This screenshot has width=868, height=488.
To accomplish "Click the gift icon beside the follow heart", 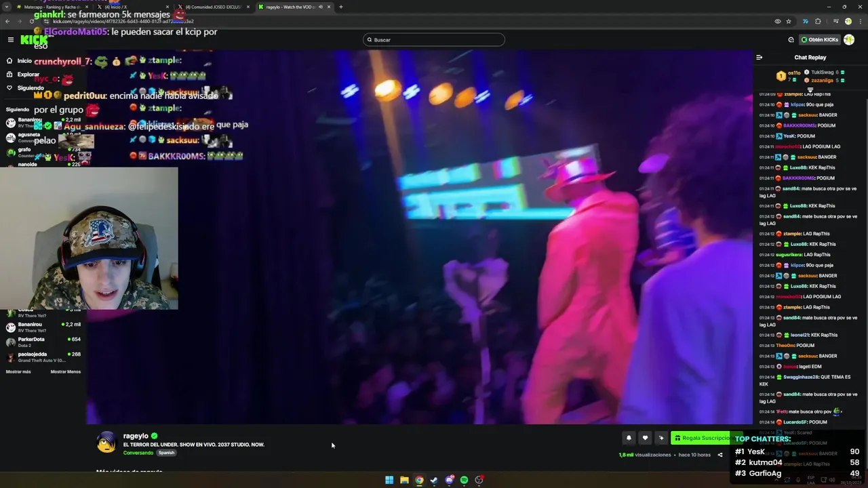I will click(661, 438).
